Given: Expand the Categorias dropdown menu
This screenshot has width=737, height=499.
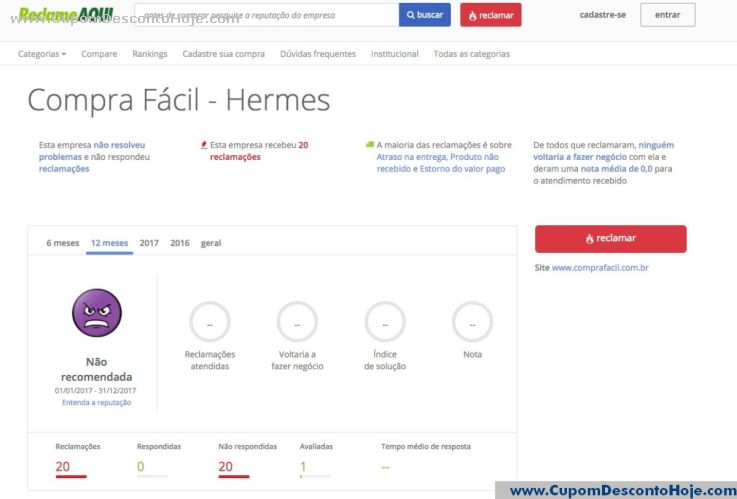Looking at the screenshot, I should (42, 54).
